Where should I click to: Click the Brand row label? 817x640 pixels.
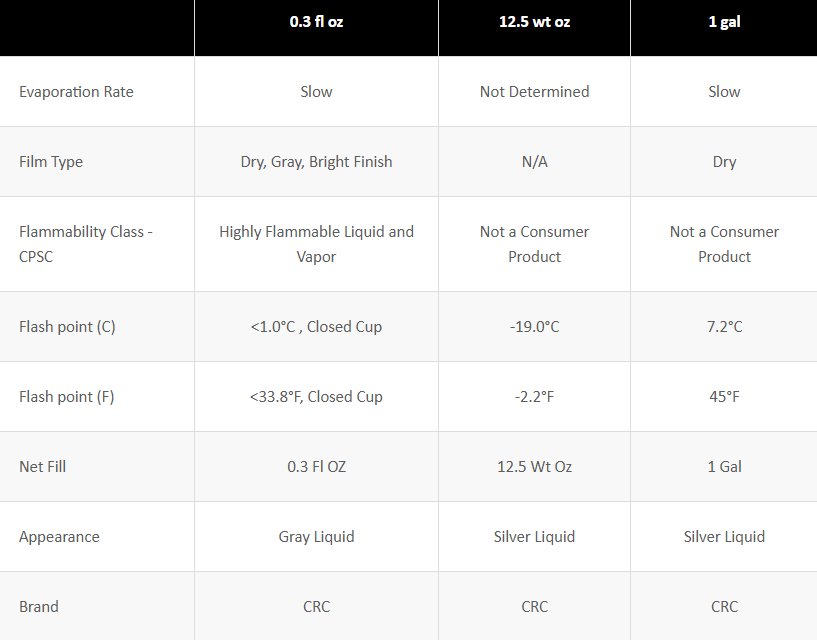point(39,607)
